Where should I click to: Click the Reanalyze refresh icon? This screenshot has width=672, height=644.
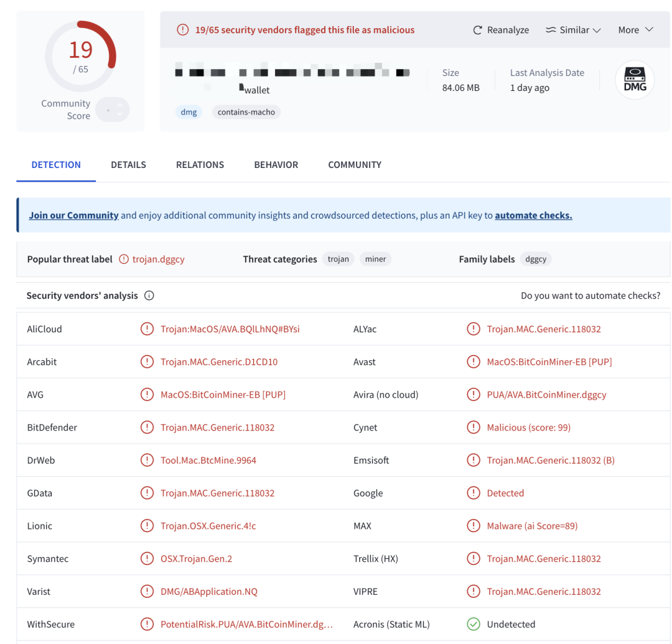click(478, 29)
